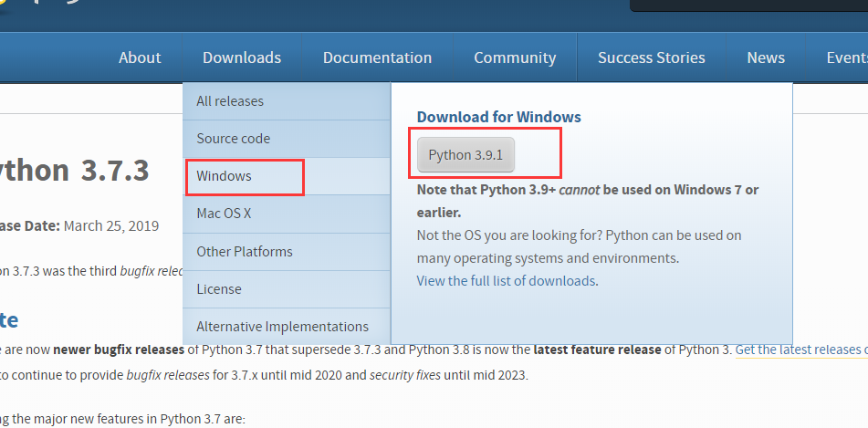
Task: Open the Downloads navigation menu
Action: (x=242, y=57)
